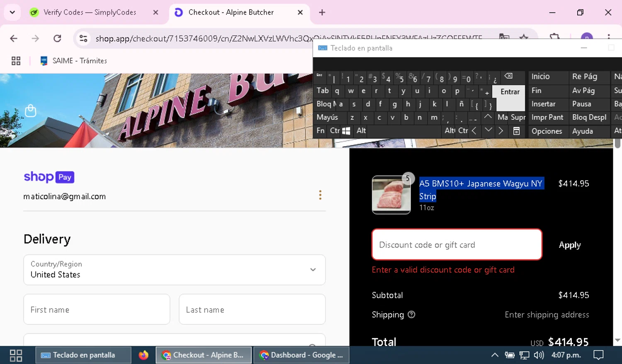Screen dimensions: 622x364
Task: Click the Windows logo key on on-screen keyboard
Action: click(346, 131)
